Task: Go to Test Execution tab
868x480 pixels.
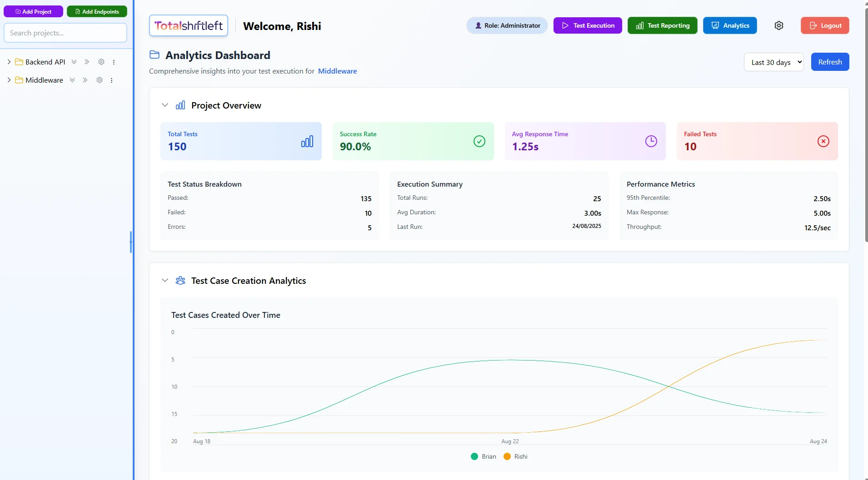Action: click(x=588, y=25)
